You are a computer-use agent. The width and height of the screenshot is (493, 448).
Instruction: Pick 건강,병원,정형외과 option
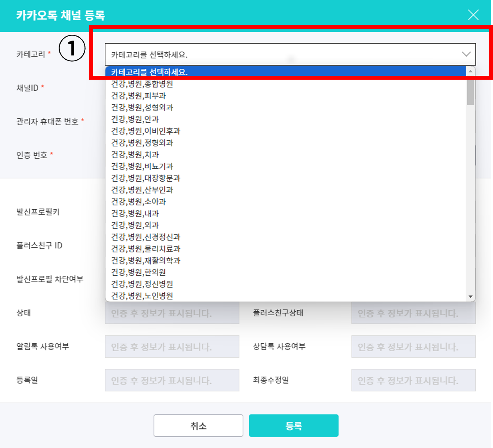tap(286, 143)
